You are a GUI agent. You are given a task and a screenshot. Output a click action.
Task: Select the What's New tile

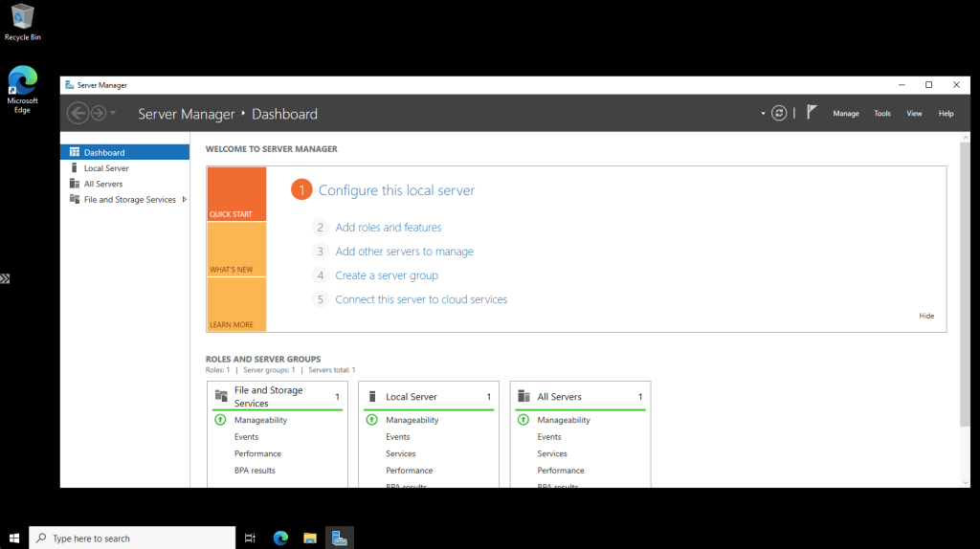tap(236, 250)
